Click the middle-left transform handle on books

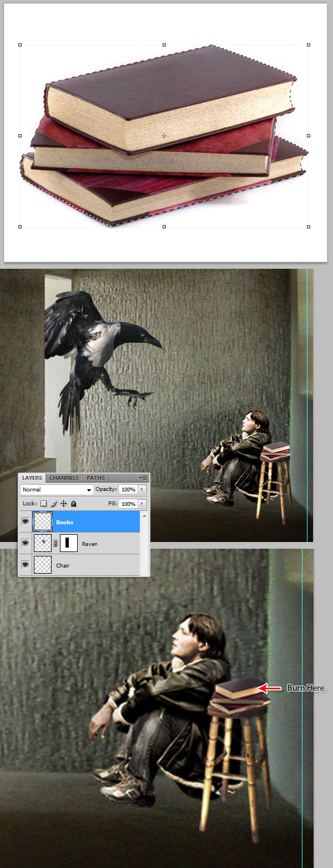click(20, 136)
